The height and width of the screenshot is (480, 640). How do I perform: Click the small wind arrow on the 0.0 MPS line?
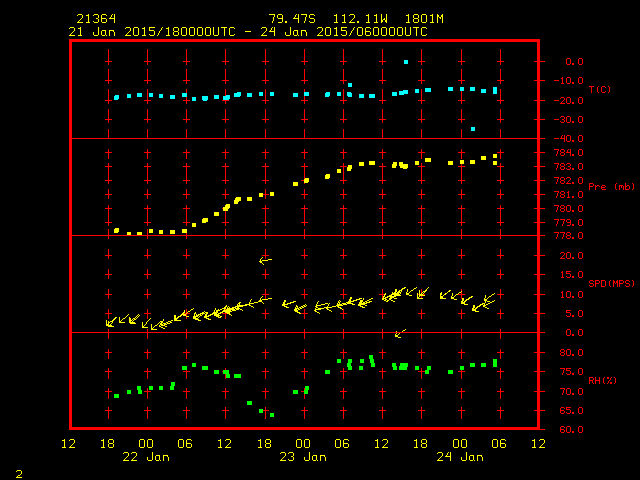point(400,333)
